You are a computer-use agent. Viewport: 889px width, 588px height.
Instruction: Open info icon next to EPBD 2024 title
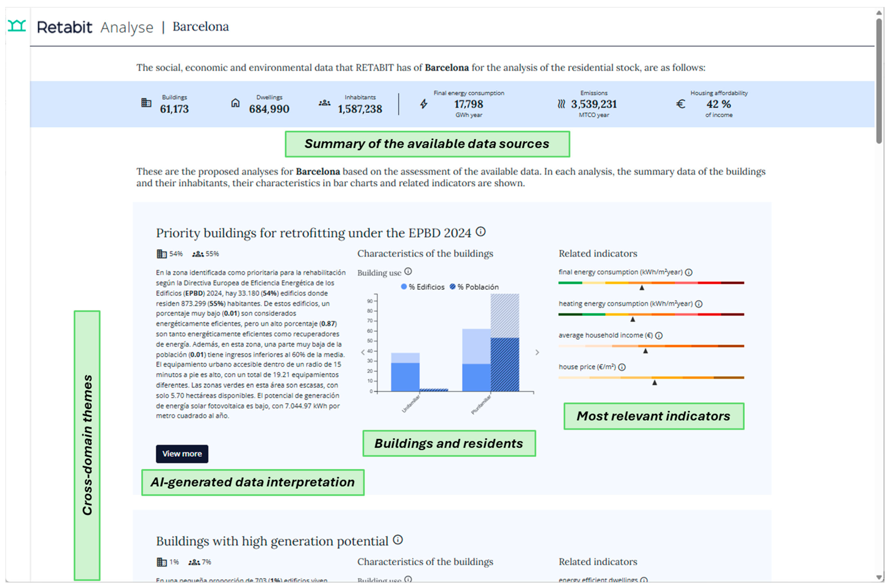click(x=481, y=232)
